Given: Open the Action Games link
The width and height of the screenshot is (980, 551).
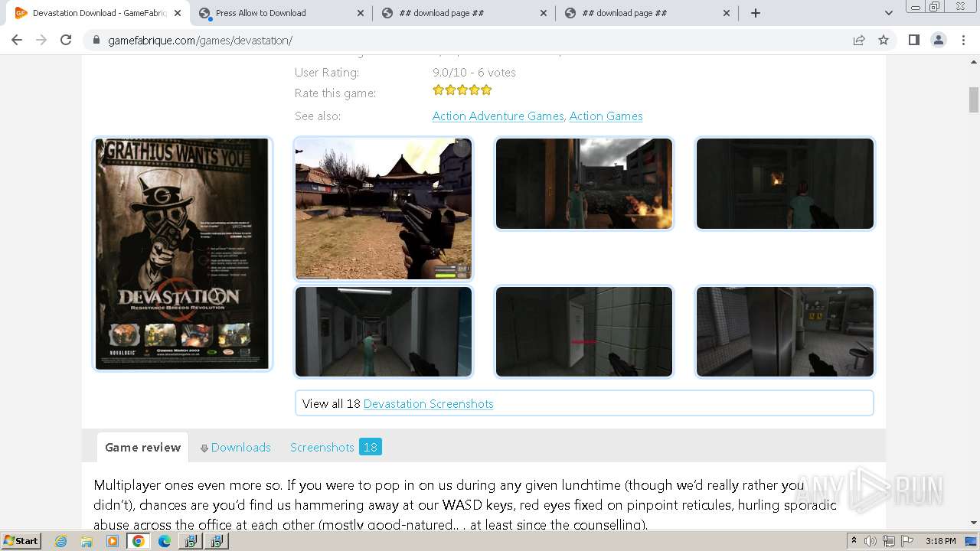Looking at the screenshot, I should click(606, 116).
